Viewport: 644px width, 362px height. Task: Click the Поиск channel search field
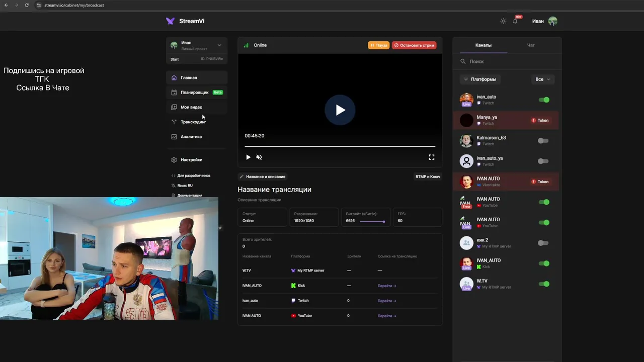point(507,61)
